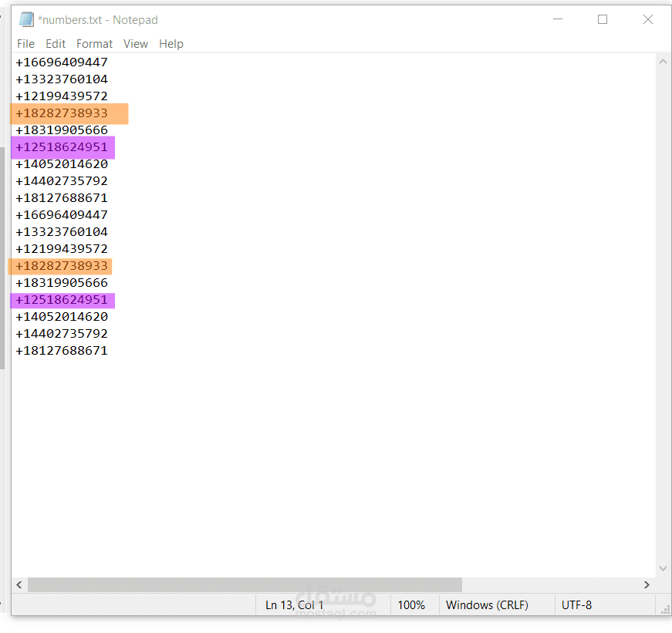
Task: Minimize the Notepad window
Action: pos(558,19)
